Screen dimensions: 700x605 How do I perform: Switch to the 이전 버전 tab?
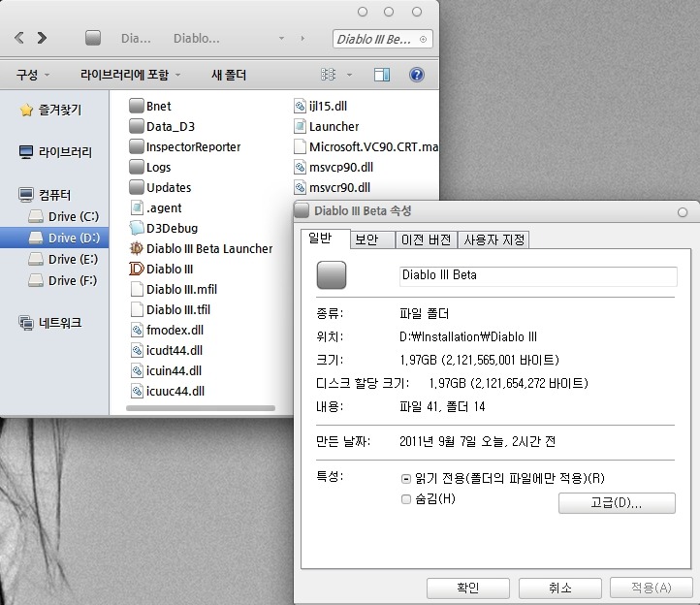coord(426,239)
